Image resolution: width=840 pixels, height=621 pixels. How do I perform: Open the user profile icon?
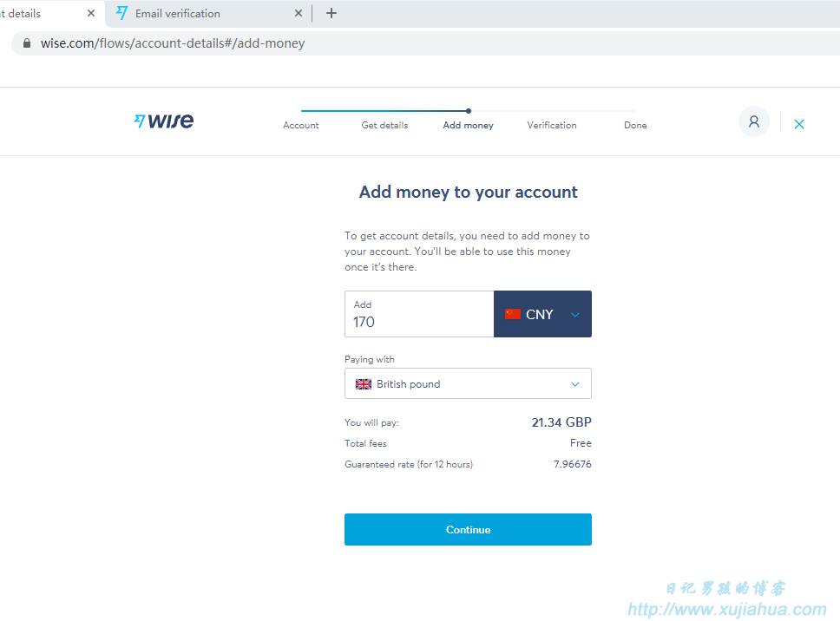754,122
